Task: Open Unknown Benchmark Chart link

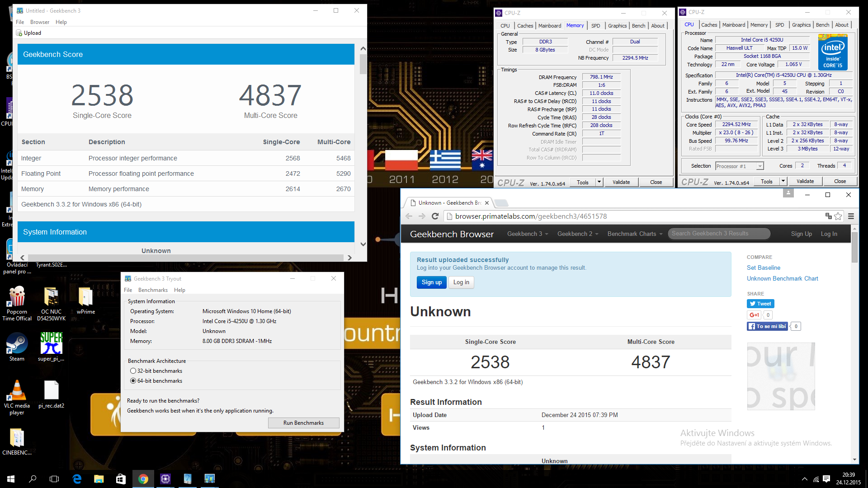Action: click(782, 278)
